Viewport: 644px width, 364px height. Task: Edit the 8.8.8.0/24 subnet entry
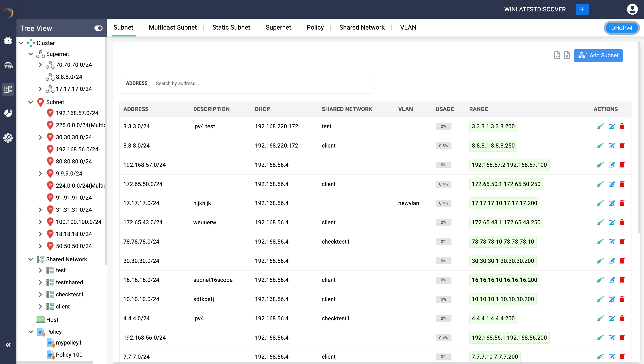coord(612,146)
